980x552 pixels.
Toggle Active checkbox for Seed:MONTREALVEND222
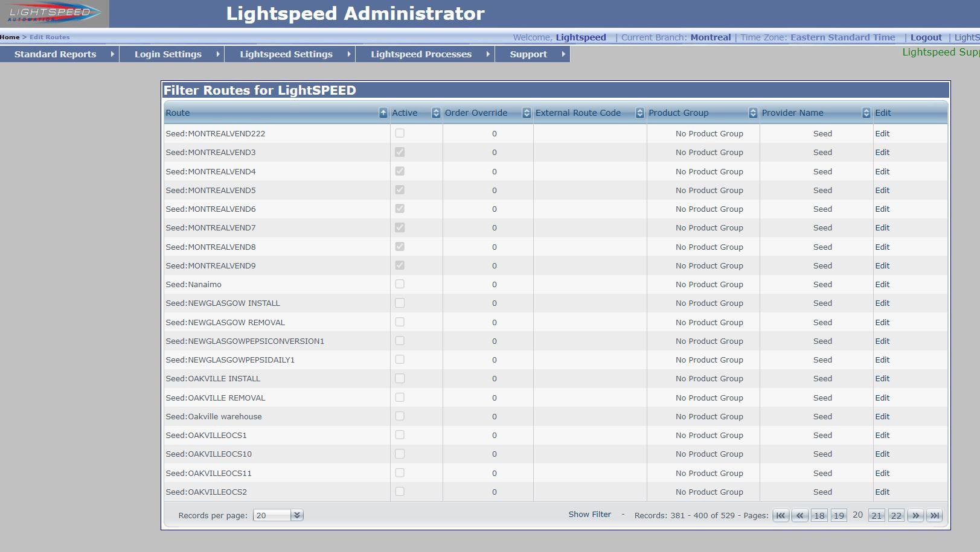tap(400, 133)
